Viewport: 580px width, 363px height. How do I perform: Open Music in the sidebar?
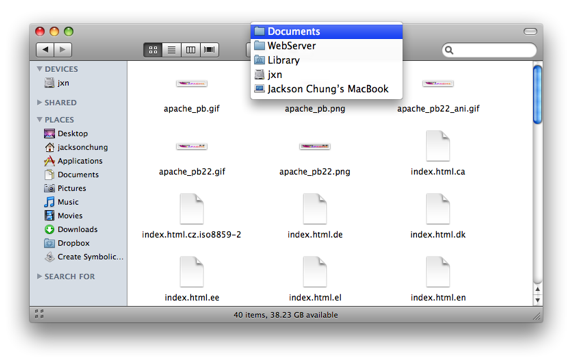61,202
